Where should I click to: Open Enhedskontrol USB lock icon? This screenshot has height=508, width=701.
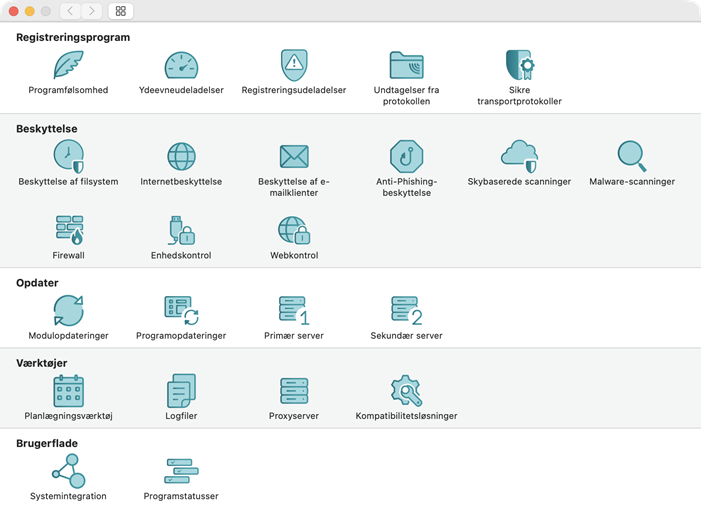(181, 230)
